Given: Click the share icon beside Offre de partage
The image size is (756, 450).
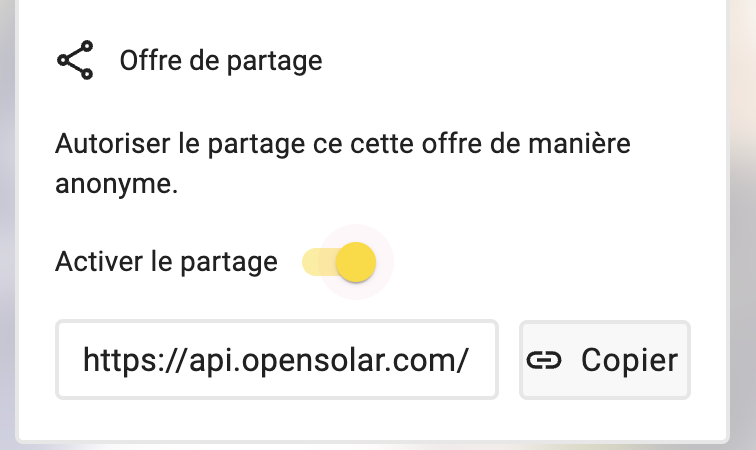Looking at the screenshot, I should point(75,60).
